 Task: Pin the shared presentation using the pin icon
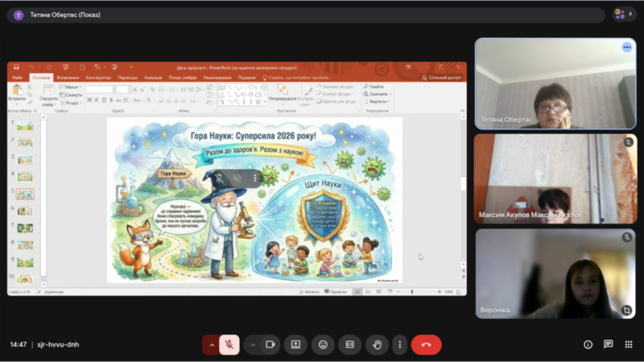[219, 178]
